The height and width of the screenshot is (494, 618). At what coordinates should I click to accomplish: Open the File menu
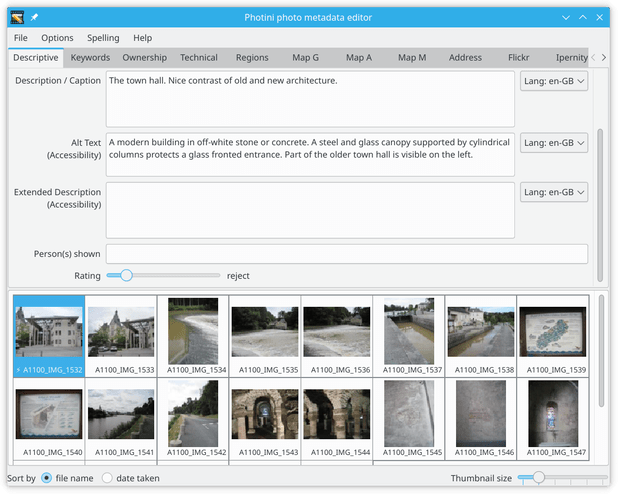coord(20,38)
